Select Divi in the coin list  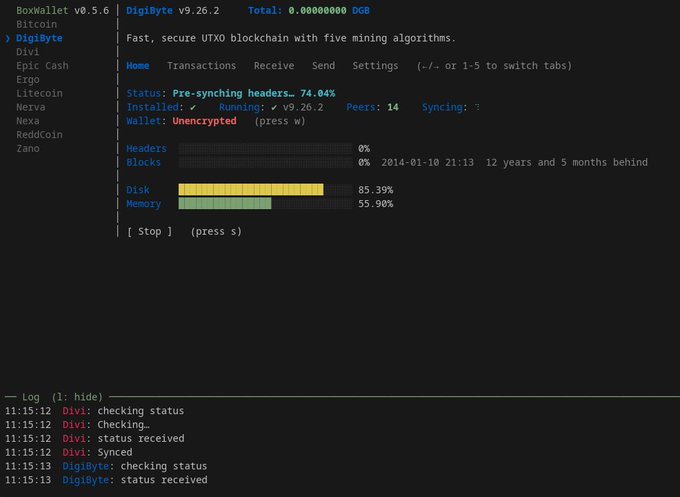[x=28, y=52]
